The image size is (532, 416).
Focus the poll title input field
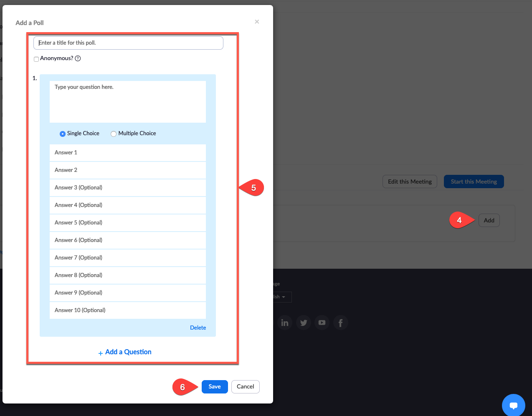coord(128,43)
